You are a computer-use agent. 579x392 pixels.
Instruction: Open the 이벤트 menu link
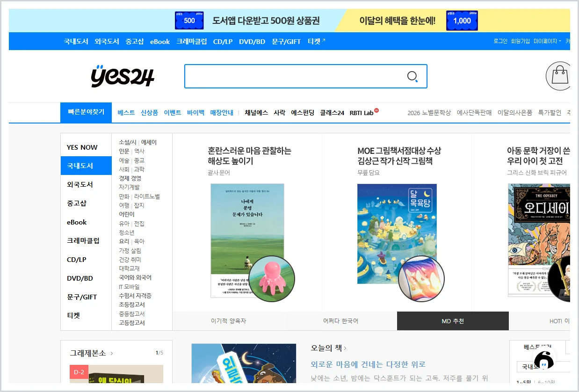click(173, 113)
